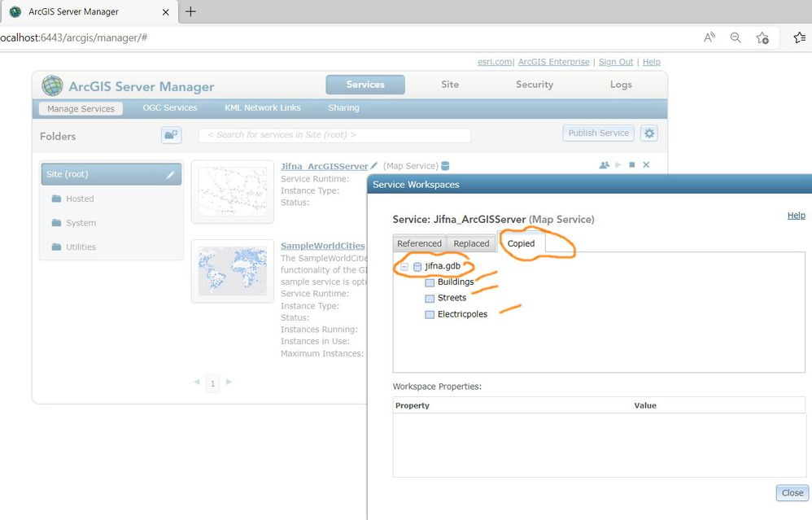Switch to the Replaced tab
This screenshot has width=812, height=520.
click(x=471, y=243)
